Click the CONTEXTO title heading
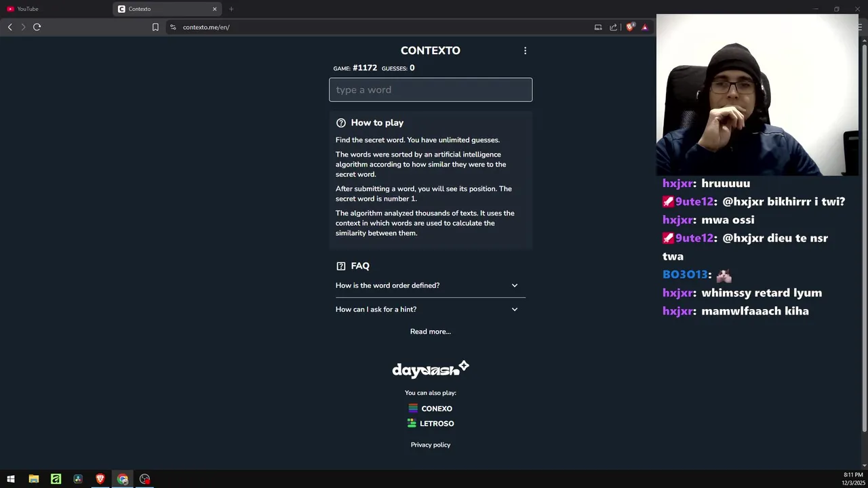The image size is (868, 488). tap(431, 51)
